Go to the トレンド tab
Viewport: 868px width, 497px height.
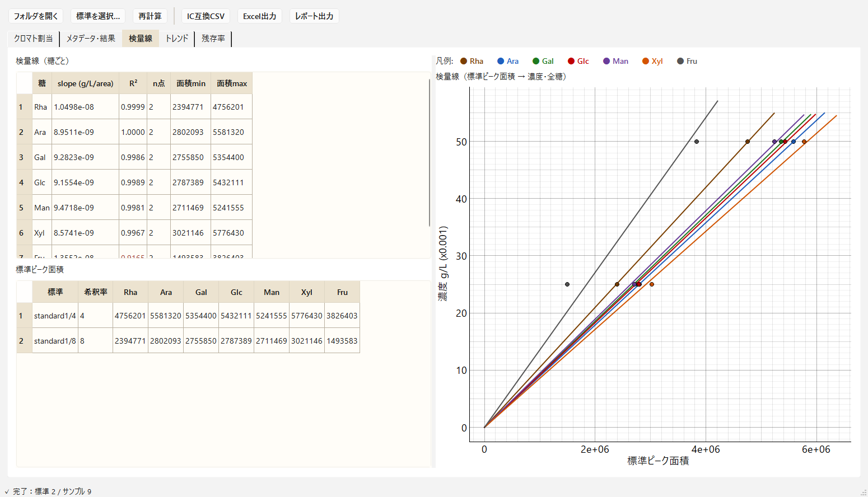[177, 39]
